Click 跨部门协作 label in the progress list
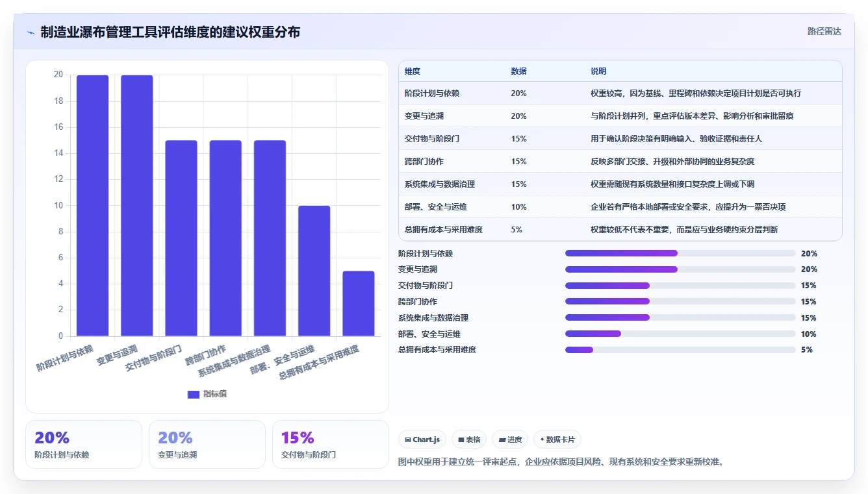 coord(418,302)
